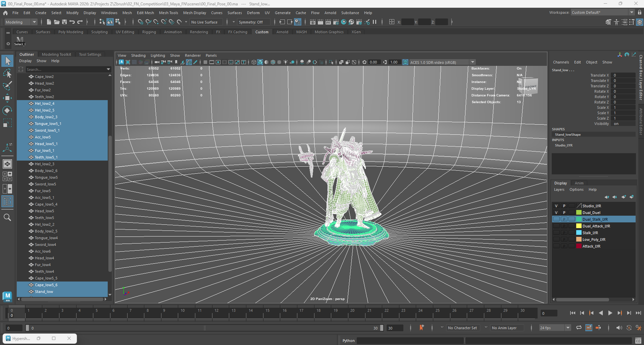Jump to the end of playback range

coord(638,313)
